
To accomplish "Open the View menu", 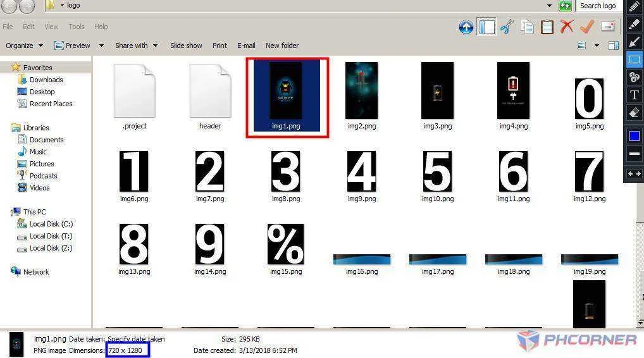I will 51,27.
